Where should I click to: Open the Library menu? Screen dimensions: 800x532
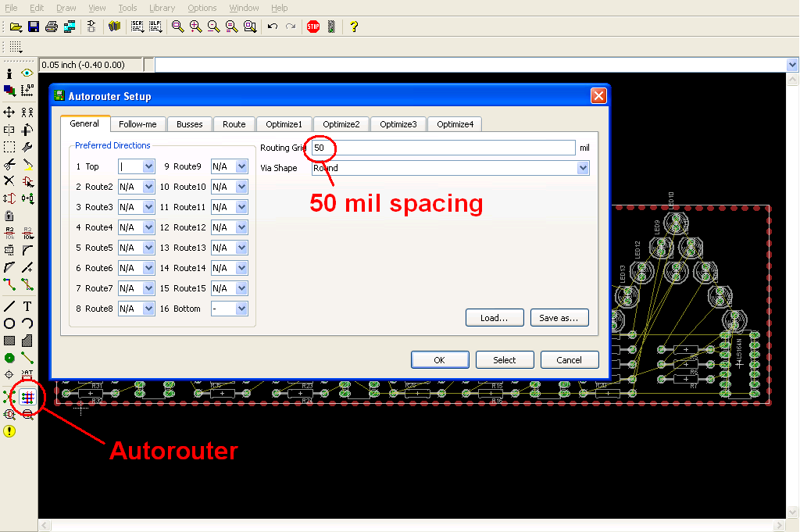pyautogui.click(x=162, y=8)
